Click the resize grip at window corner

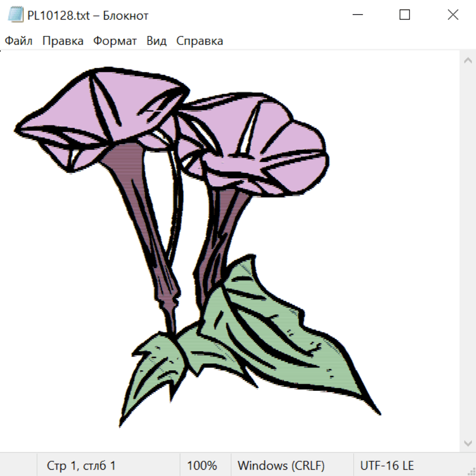471,471
